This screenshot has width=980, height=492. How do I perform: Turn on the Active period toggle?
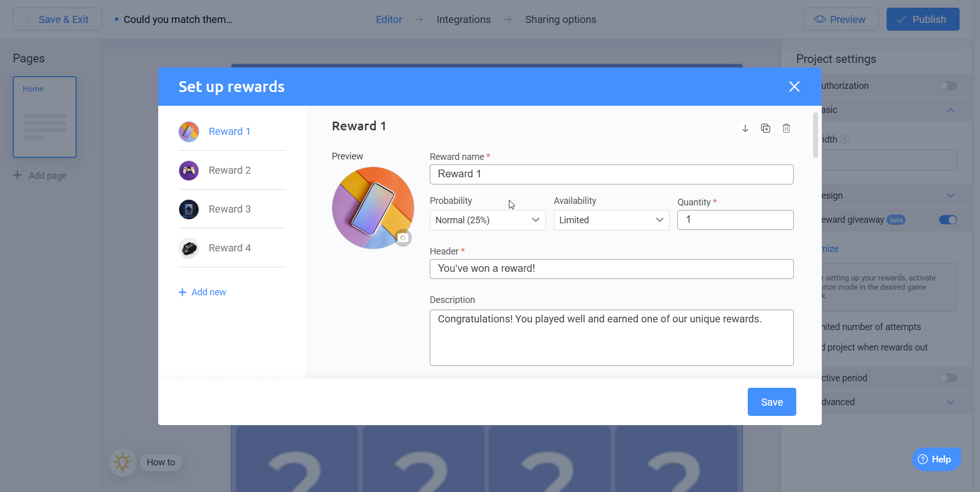click(x=948, y=378)
